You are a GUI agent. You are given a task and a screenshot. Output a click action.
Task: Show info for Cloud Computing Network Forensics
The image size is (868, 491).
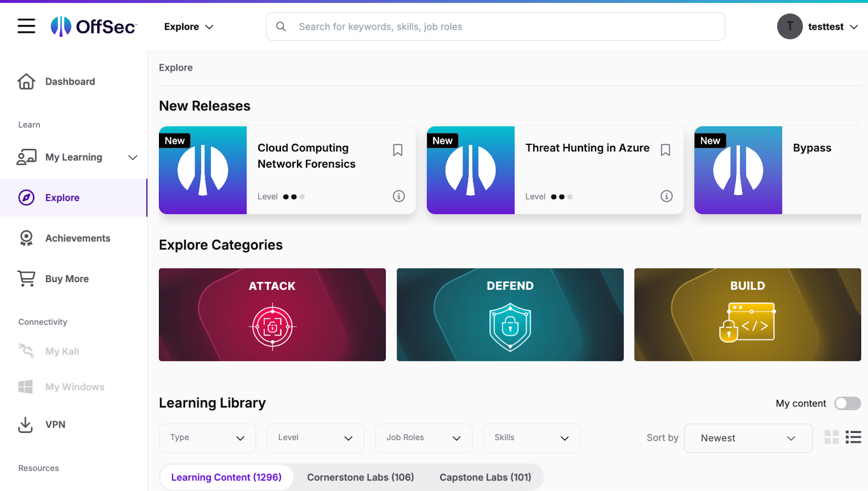tap(399, 196)
